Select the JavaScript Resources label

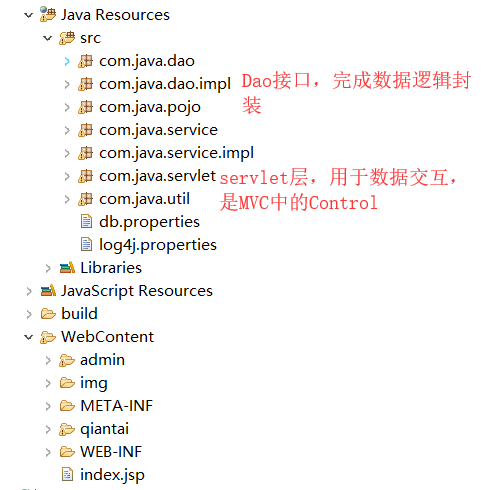pos(137,291)
